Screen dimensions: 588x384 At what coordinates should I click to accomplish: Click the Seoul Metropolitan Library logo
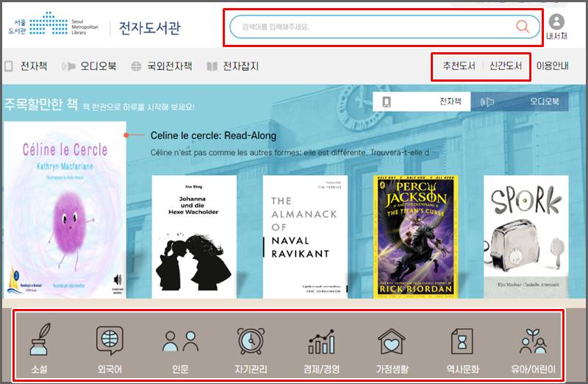[x=53, y=25]
